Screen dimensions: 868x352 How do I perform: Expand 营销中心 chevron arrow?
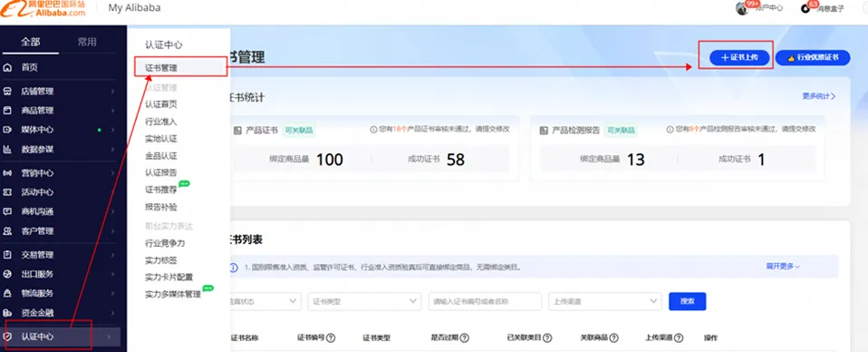coord(112,173)
